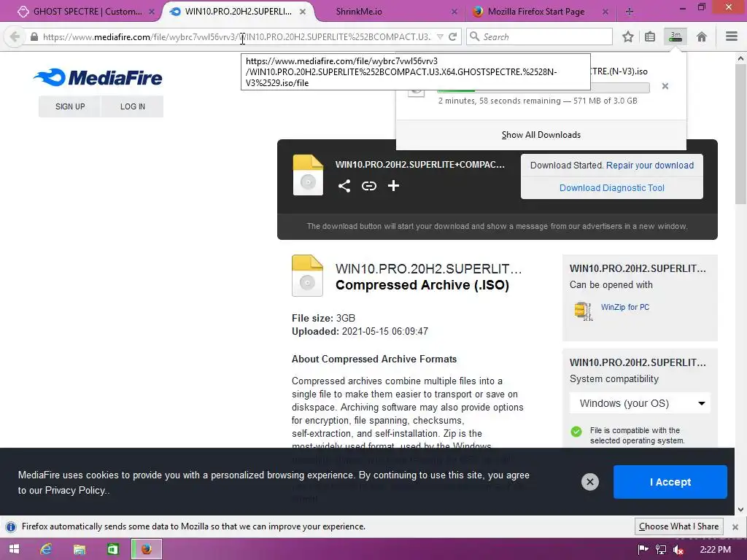Click File size: 3GB text
The image size is (747, 560).
tap(323, 318)
